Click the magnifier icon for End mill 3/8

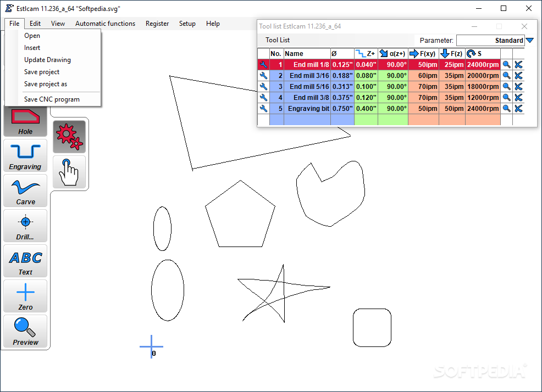[x=506, y=98]
